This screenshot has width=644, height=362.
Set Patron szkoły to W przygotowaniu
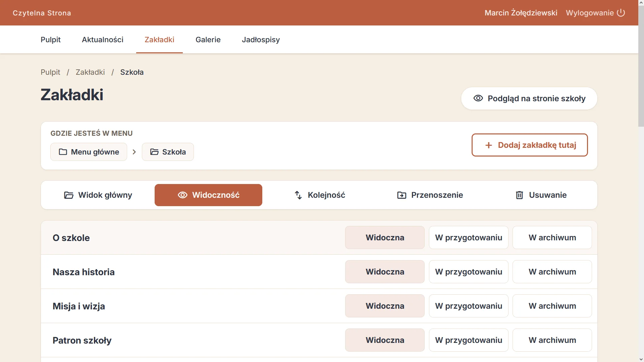[469, 340]
